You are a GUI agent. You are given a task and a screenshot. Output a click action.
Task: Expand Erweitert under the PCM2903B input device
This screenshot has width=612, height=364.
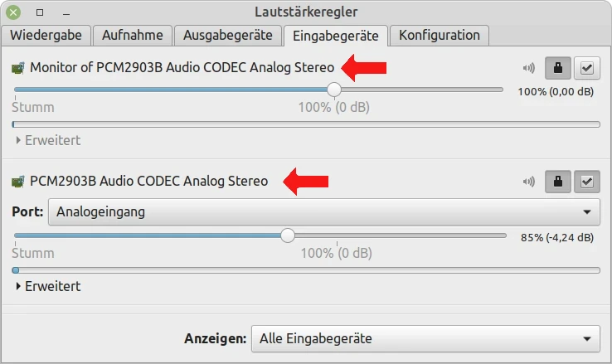coord(48,286)
